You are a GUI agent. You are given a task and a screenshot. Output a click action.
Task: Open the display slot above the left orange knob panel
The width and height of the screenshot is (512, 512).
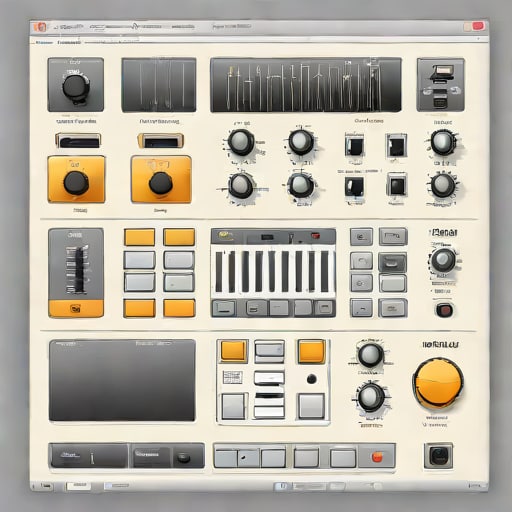tap(78, 140)
